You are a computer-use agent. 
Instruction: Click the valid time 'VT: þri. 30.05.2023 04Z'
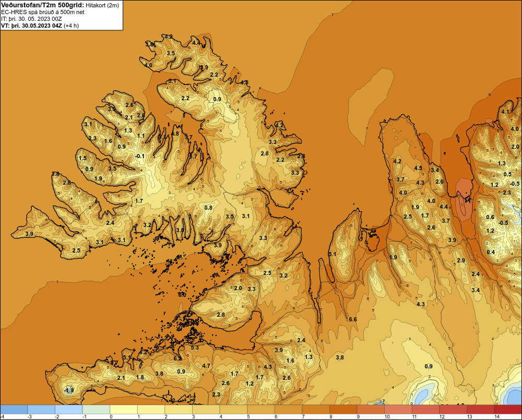pos(32,26)
